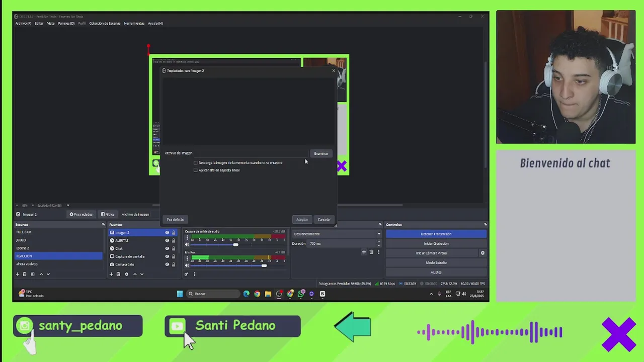Enable apply alpha in linear space checkbox
The image size is (644, 362).
coord(196,170)
